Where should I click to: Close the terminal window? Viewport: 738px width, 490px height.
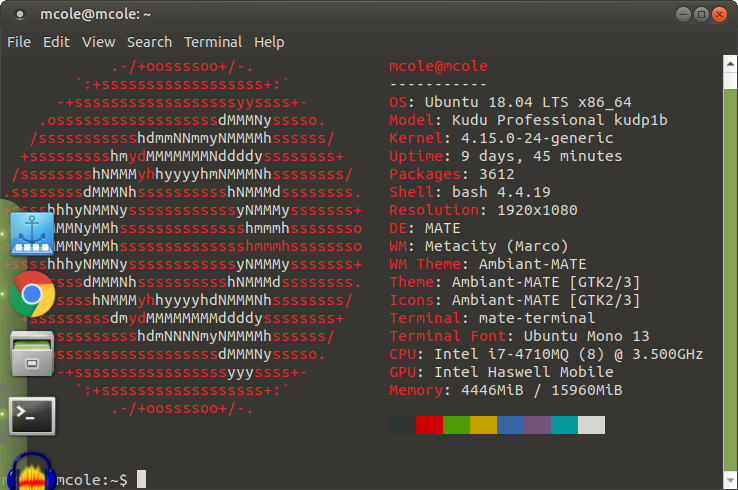[x=720, y=15]
